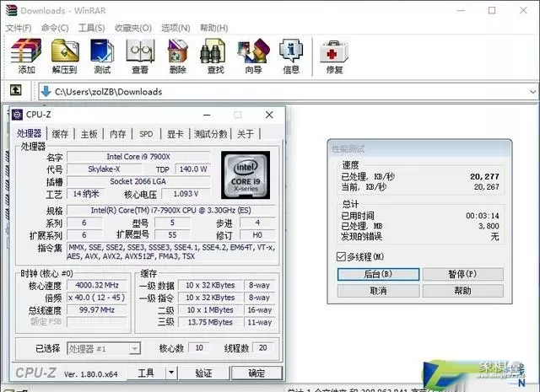Image resolution: width=540 pixels, height=392 pixels.
Task: Maximize the WinRAR Downloads window
Action: [x=492, y=10]
